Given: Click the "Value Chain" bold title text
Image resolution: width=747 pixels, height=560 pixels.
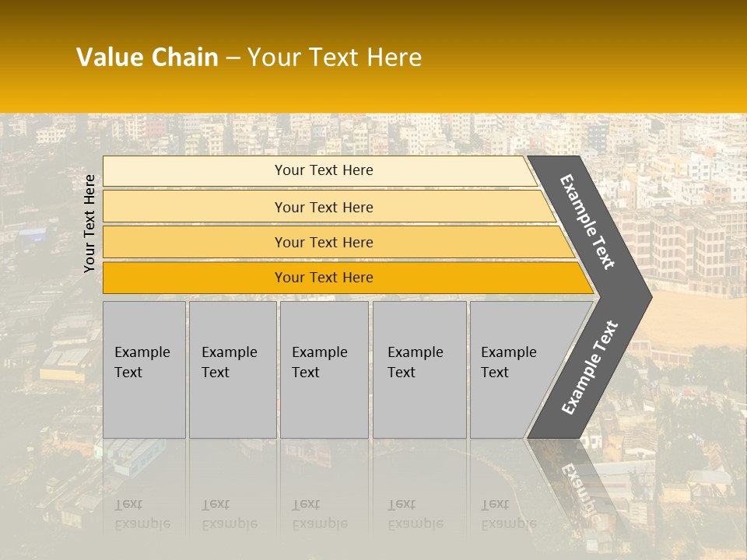Looking at the screenshot, I should tap(147, 58).
